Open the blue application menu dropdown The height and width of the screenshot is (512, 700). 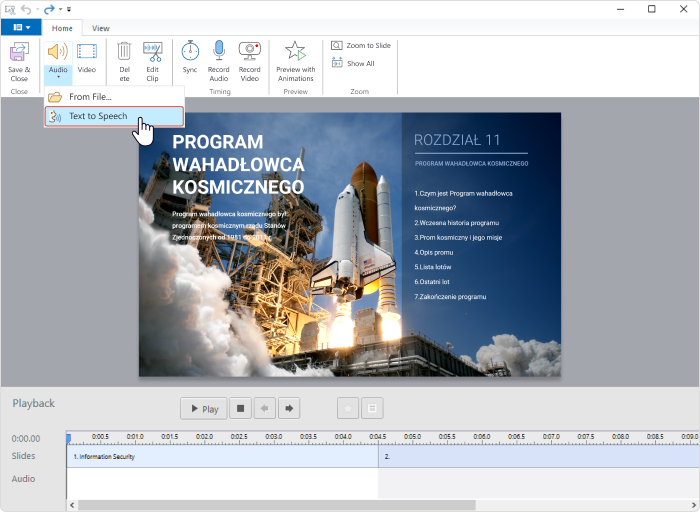pos(21,27)
